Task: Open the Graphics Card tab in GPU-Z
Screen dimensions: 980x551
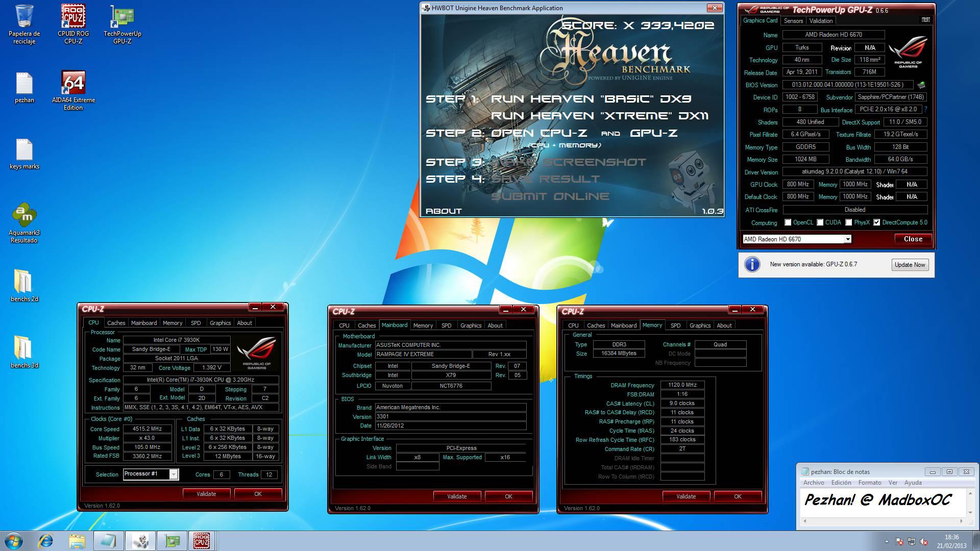Action: click(760, 20)
